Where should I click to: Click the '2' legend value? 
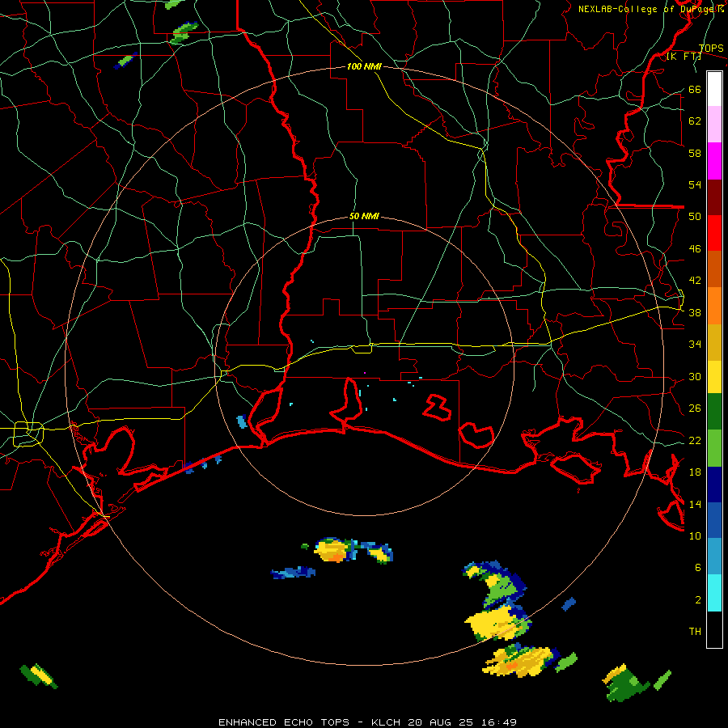pos(698,600)
